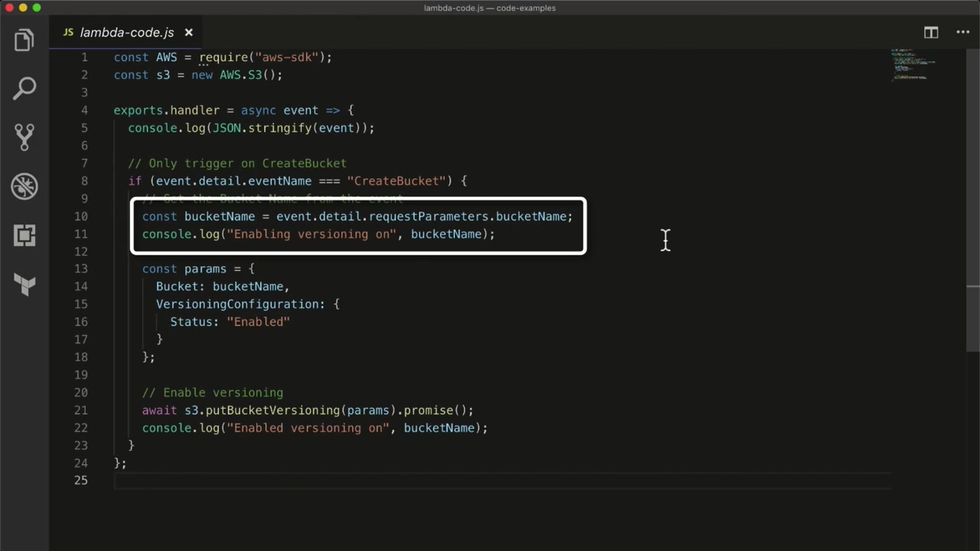Split the editor using top-right icon

tap(931, 32)
